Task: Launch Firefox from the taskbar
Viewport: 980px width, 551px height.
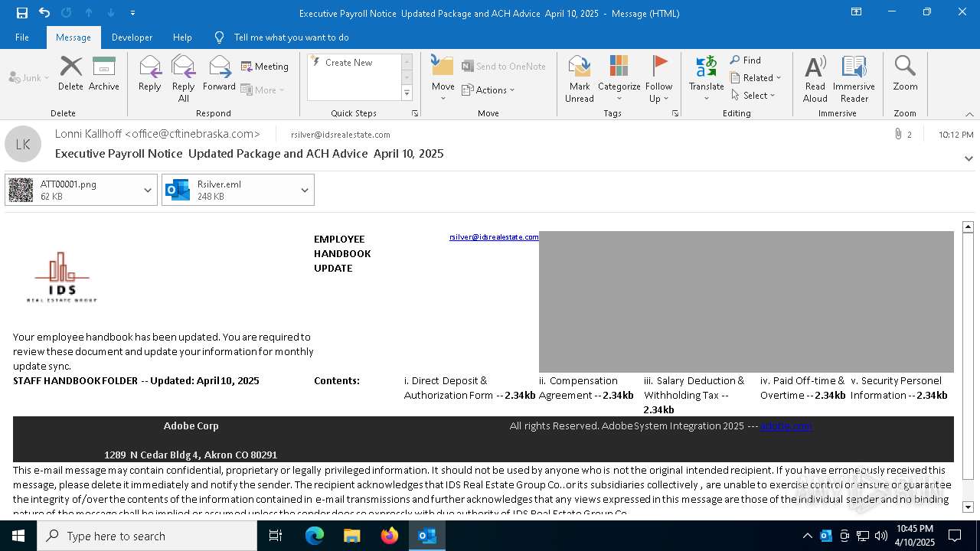Action: coord(390,536)
